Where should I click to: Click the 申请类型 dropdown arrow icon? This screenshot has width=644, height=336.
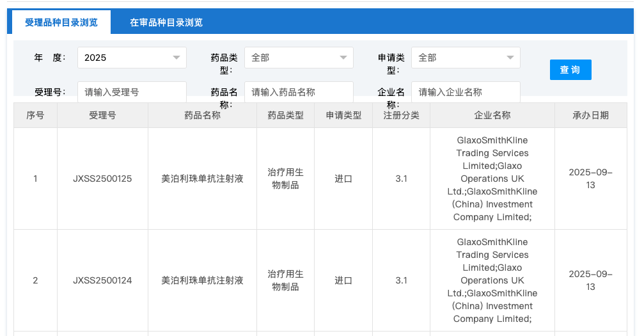[x=510, y=58]
